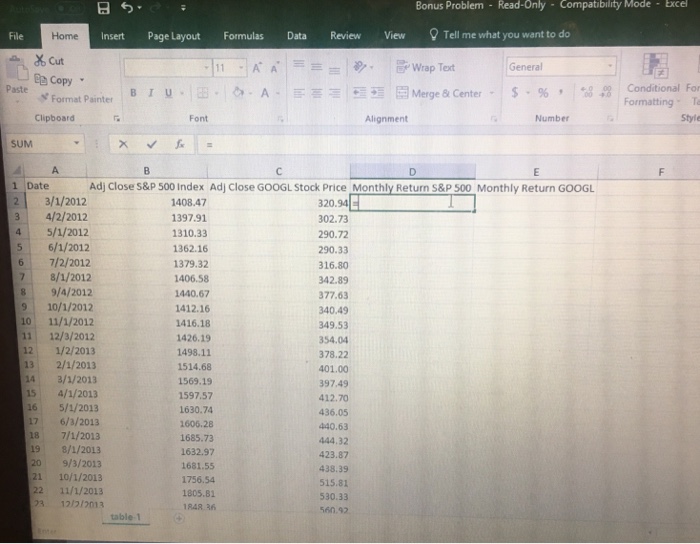Open Customize Quick Access Toolbar dropdown
The width and height of the screenshot is (700, 544).
(x=183, y=8)
